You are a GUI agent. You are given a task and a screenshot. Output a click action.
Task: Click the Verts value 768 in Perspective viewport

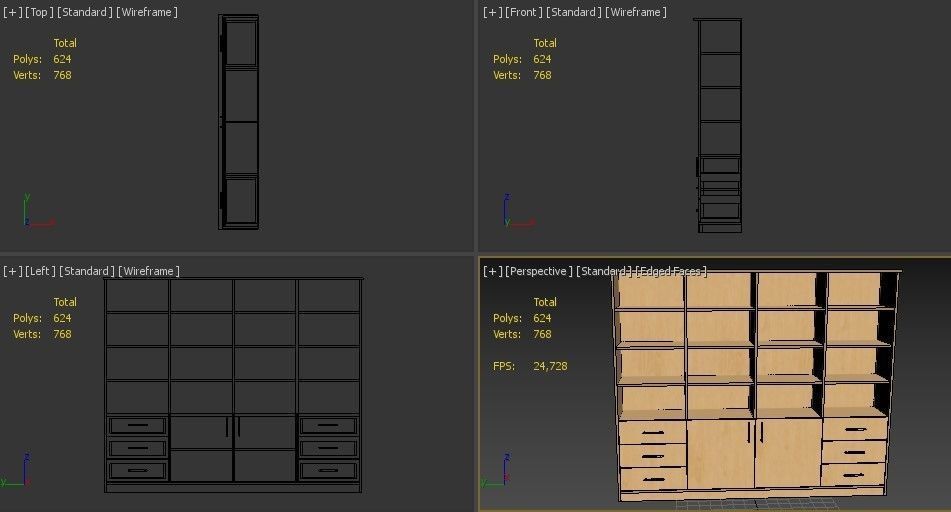542,334
